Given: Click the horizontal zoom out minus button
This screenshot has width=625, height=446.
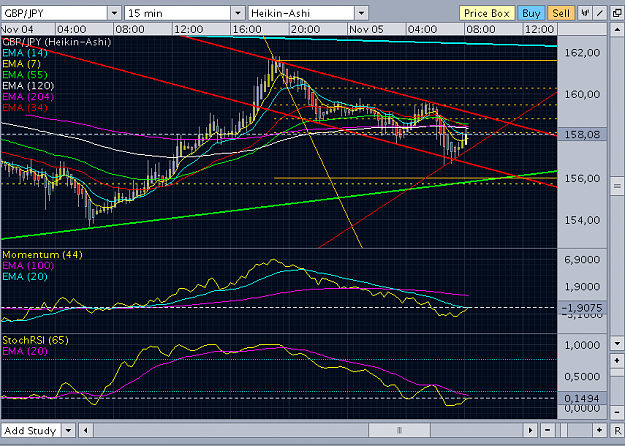Looking at the screenshot, I should click(x=547, y=430).
